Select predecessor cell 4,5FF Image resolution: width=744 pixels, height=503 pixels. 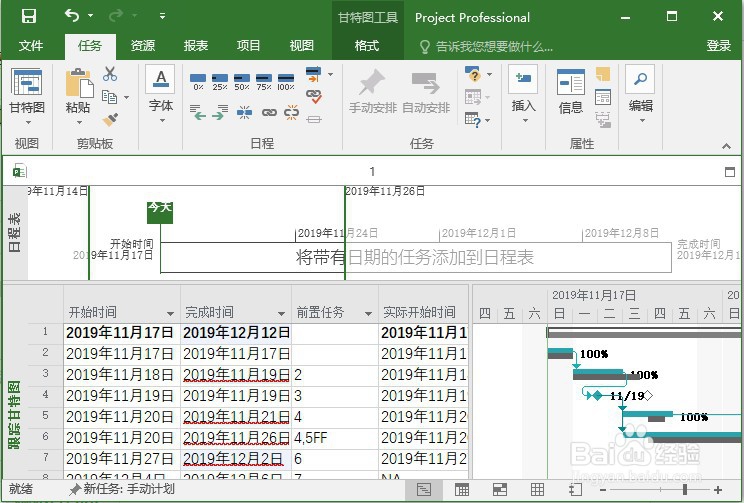point(335,438)
